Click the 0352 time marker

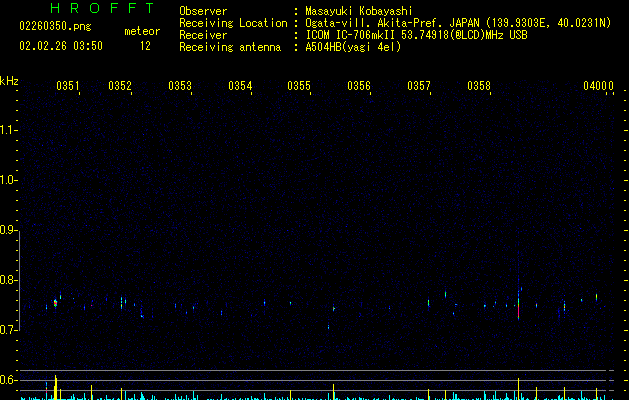(x=120, y=86)
